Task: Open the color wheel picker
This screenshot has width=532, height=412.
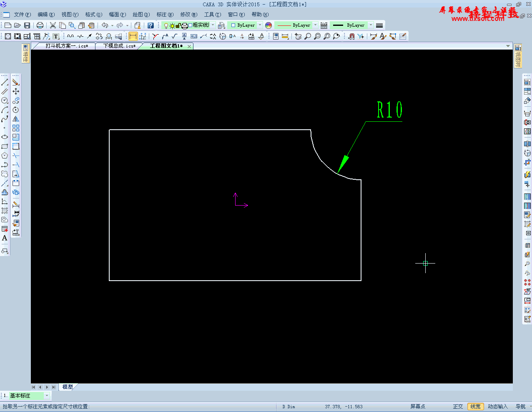Action: pos(269,25)
